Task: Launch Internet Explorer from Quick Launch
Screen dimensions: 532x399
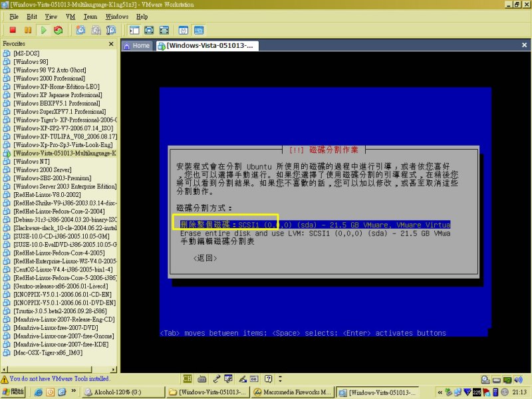Action: pyautogui.click(x=39, y=392)
